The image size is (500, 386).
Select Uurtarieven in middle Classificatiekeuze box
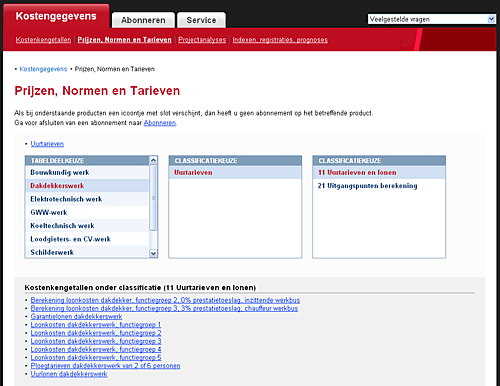pos(235,172)
